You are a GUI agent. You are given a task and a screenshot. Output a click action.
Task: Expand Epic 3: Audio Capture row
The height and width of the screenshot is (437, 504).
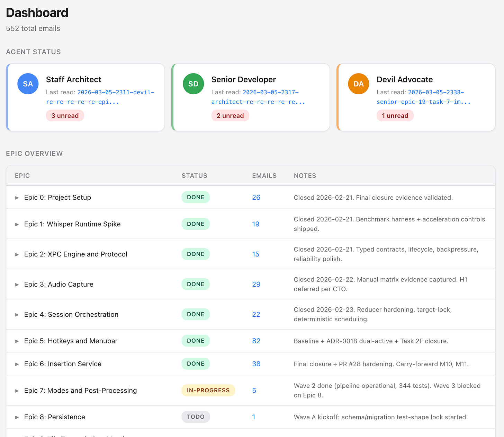click(17, 285)
